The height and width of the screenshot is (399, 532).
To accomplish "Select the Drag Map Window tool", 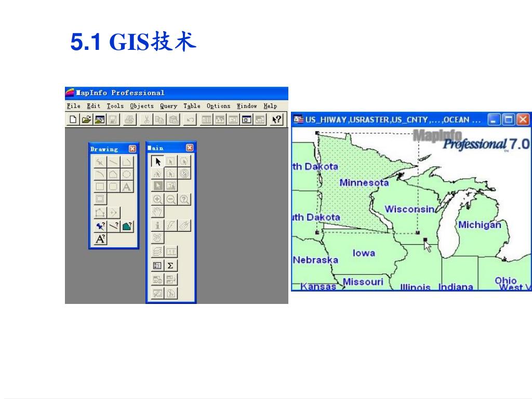I will [x=157, y=237].
